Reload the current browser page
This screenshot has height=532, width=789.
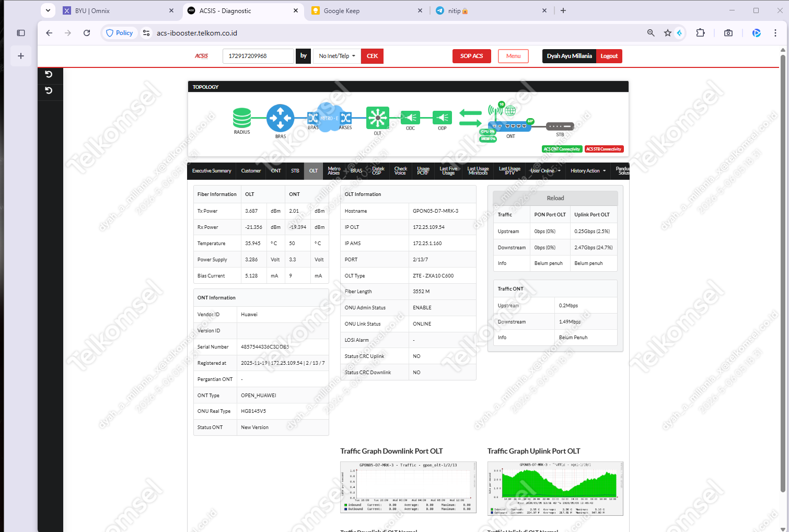(x=87, y=33)
